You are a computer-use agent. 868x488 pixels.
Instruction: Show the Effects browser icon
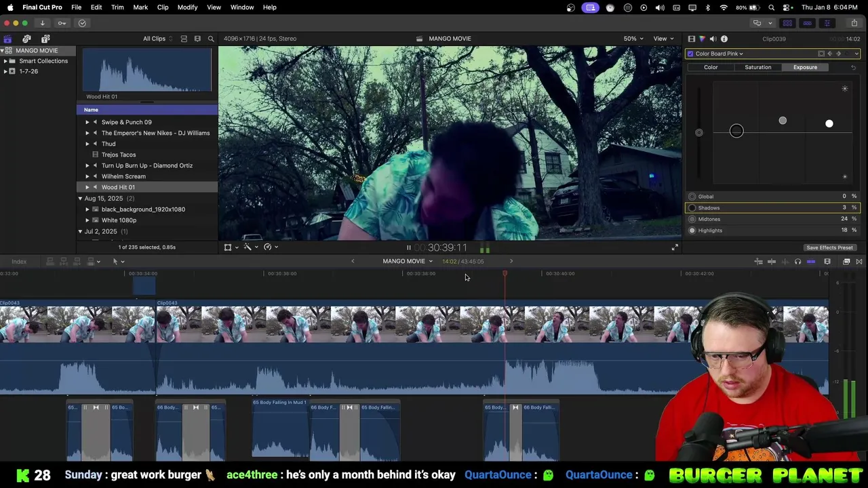846,262
